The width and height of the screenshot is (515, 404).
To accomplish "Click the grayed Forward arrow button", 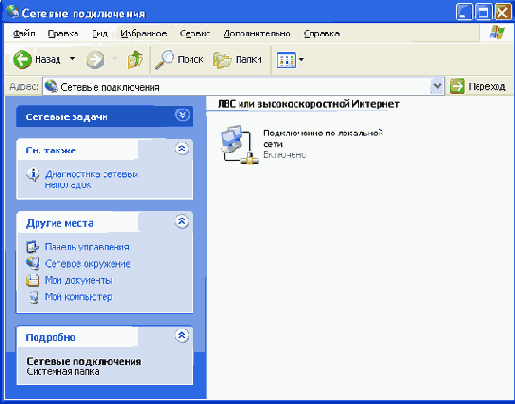I will [x=95, y=60].
